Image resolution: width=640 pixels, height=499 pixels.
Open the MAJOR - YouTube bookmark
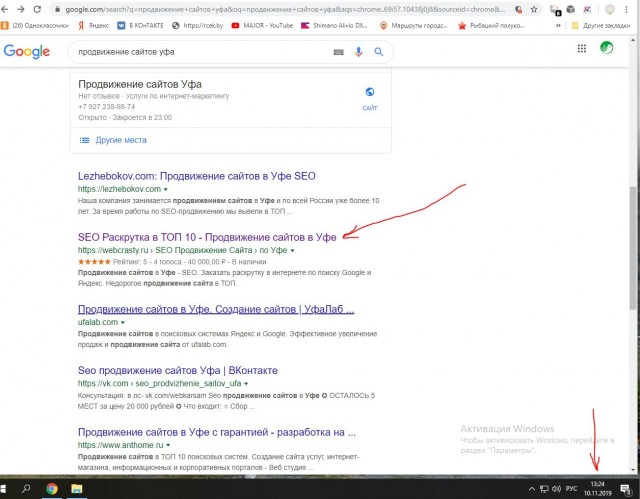[262, 25]
